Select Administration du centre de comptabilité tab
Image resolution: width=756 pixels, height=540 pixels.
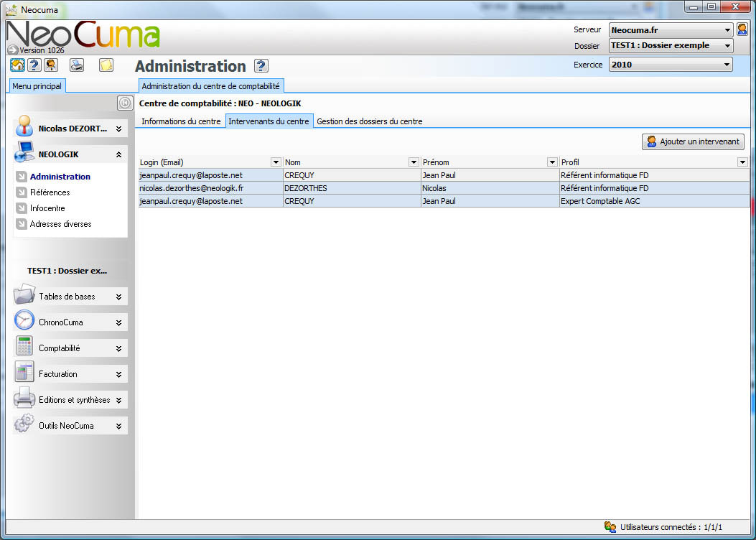[x=210, y=86]
